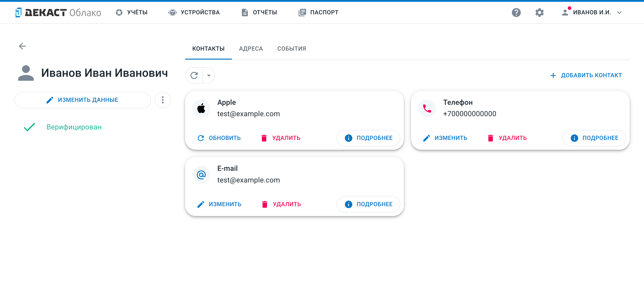Image resolution: width=644 pixels, height=287 pixels.
Task: Click the back arrow icon
Action: (x=23, y=46)
